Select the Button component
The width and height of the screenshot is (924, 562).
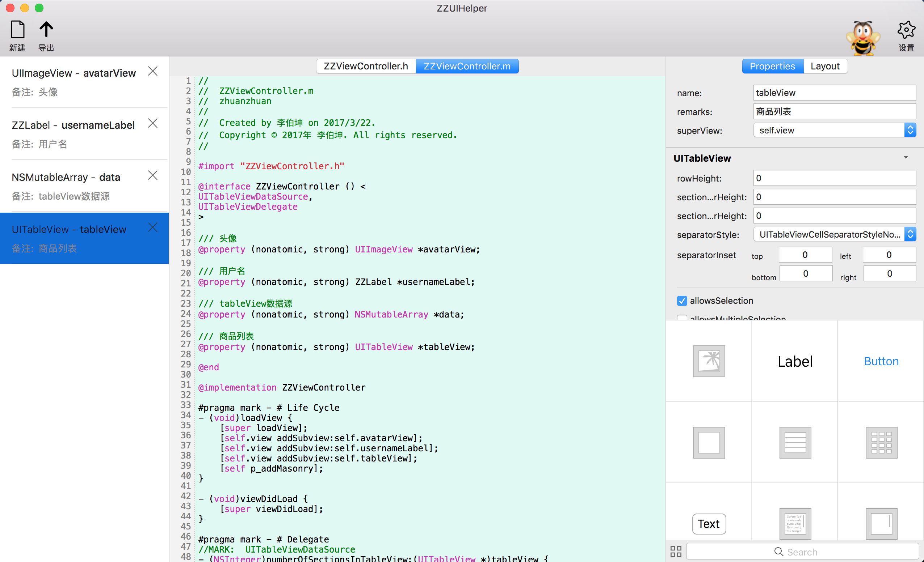tap(881, 361)
